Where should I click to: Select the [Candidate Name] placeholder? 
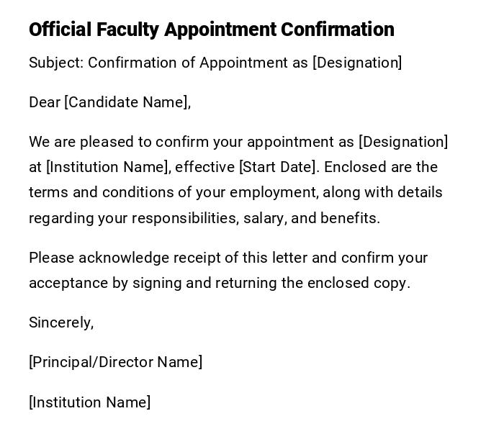point(127,103)
